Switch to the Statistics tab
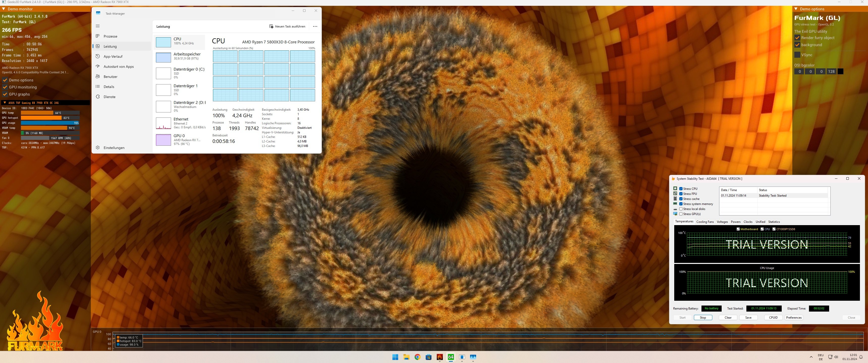Viewport: 868px width, 363px height. pos(774,222)
